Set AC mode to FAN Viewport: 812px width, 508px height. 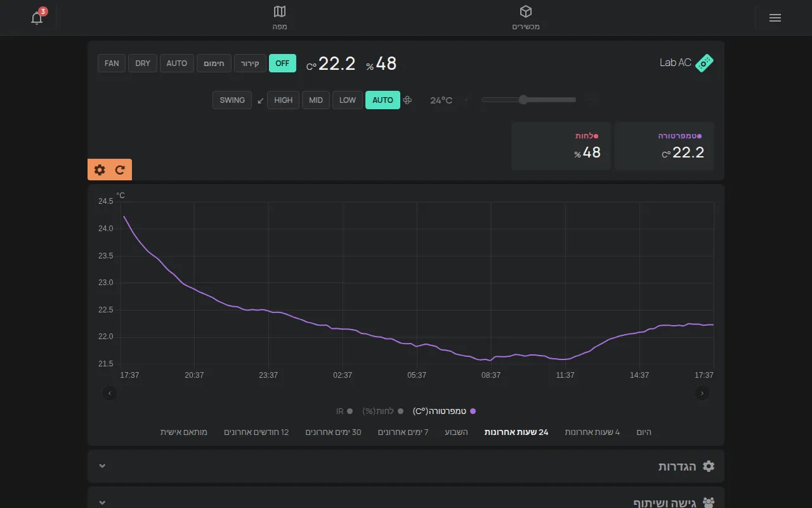pyautogui.click(x=112, y=63)
